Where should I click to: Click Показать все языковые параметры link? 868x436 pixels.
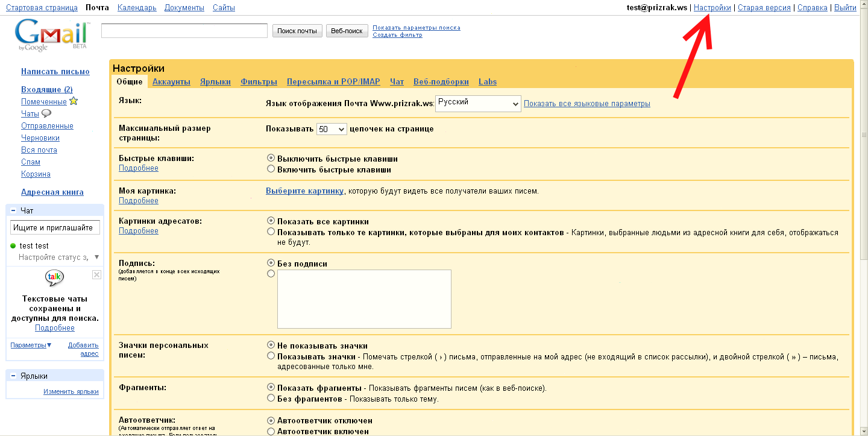[587, 104]
